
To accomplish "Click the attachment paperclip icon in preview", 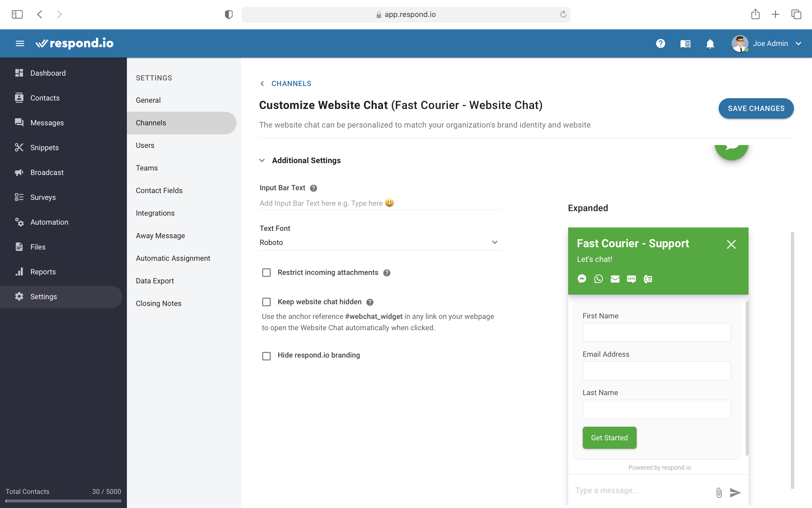I will (719, 492).
